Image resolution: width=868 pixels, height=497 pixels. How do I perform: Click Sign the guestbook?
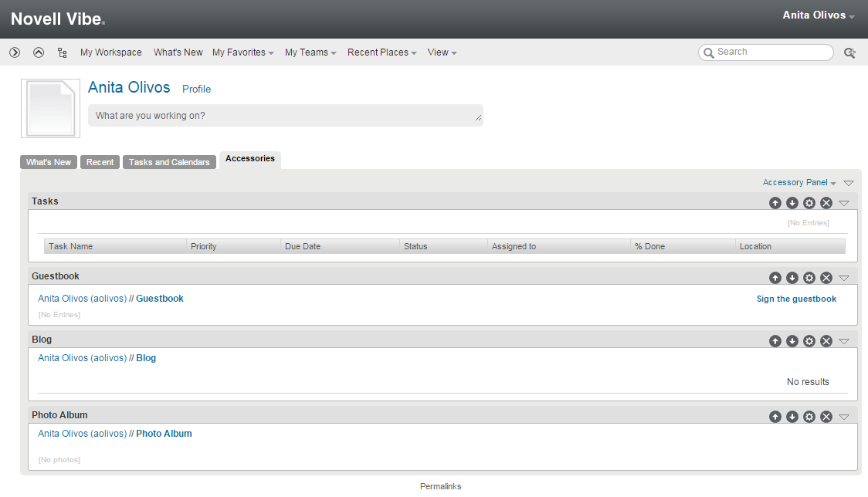(x=797, y=299)
